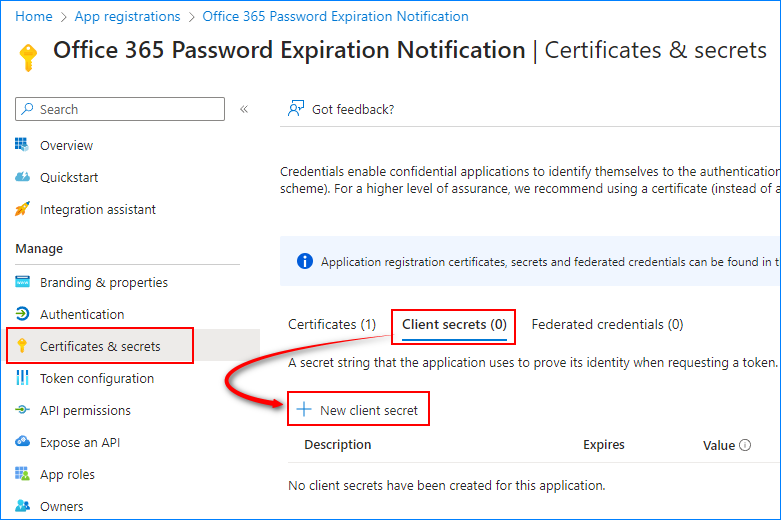This screenshot has width=781, height=520.
Task: Open API permissions page
Action: (85, 410)
